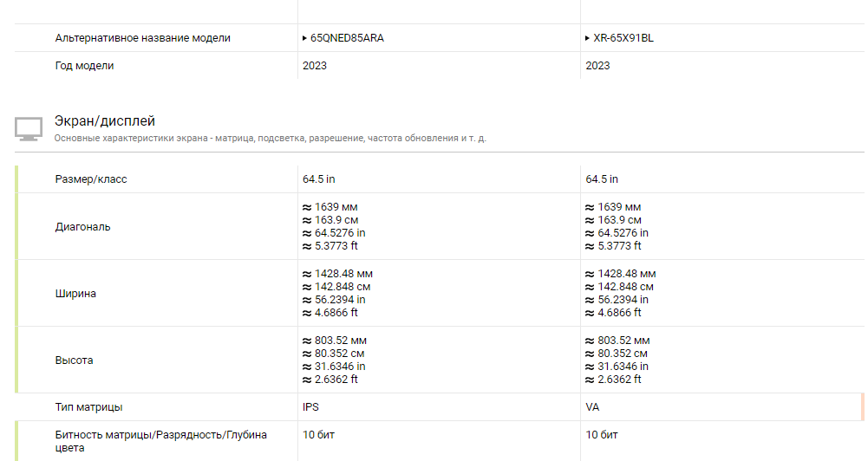Viewport: 868px width, 461px height.
Task: Select the Размер/класс row label
Action: tap(91, 179)
